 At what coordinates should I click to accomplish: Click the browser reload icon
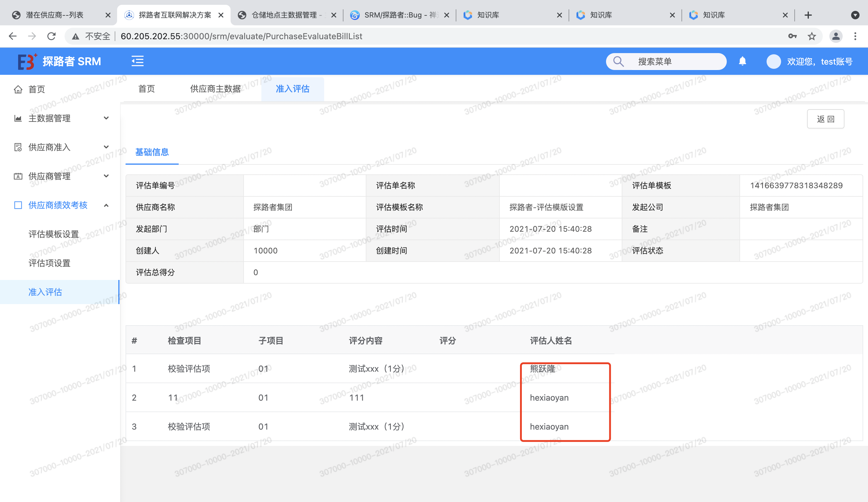51,36
